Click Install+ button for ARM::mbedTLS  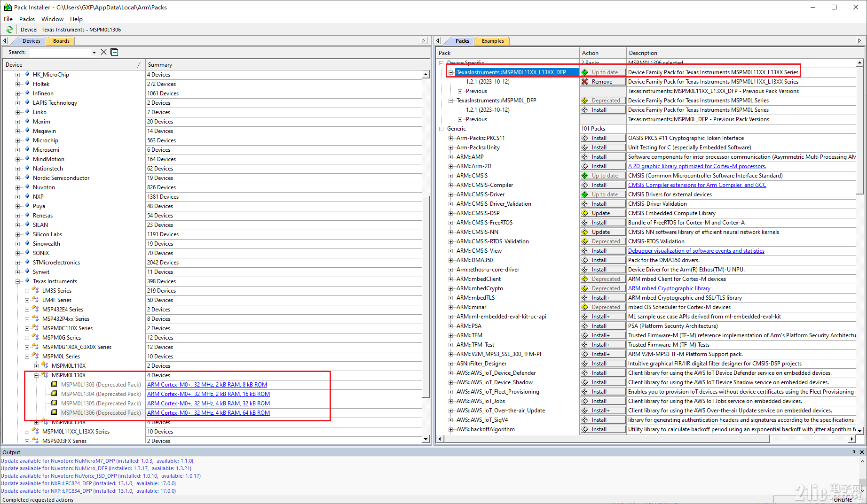pyautogui.click(x=602, y=298)
